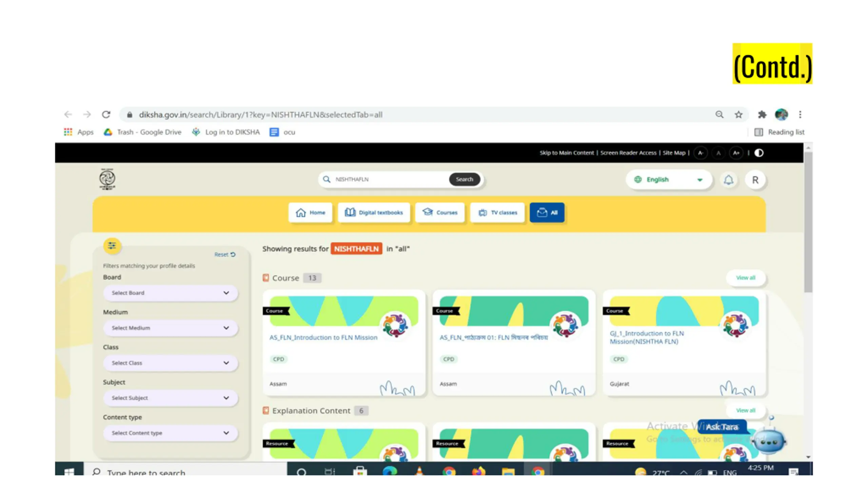This screenshot has height=488, width=868.
Task: Switch to the Courses tab
Action: [x=440, y=212]
